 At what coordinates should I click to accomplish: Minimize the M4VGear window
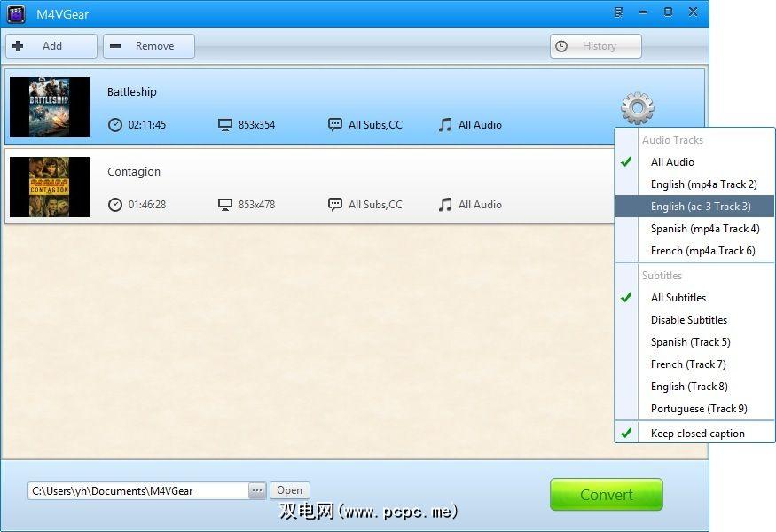[643, 12]
